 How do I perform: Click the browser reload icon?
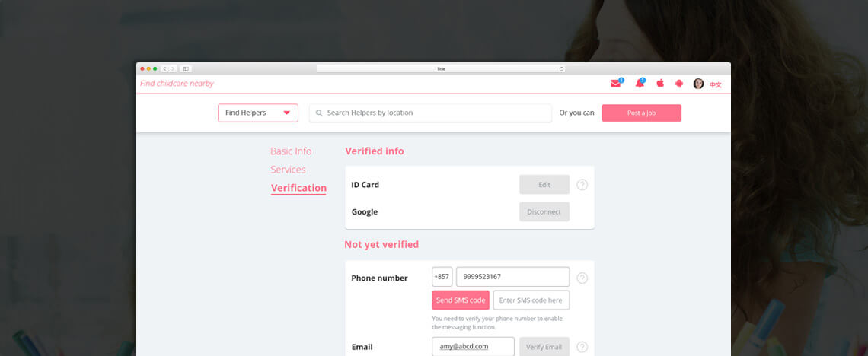pos(561,69)
